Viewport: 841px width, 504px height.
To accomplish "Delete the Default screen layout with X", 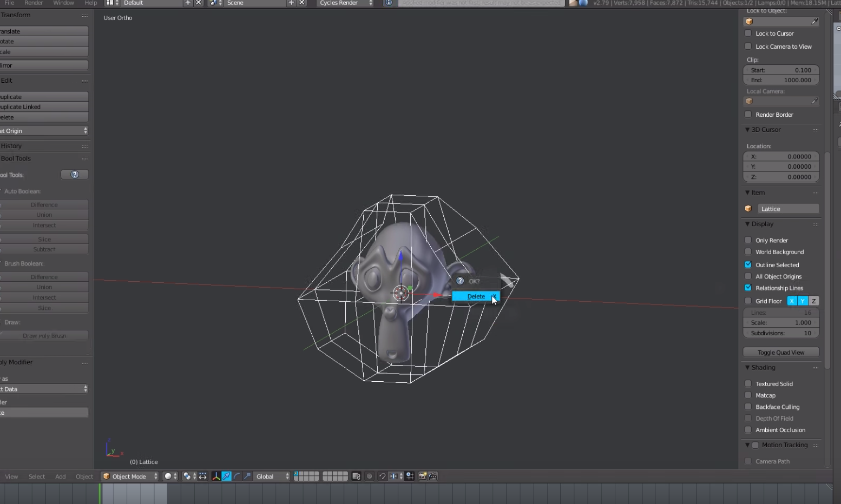I will (x=199, y=3).
